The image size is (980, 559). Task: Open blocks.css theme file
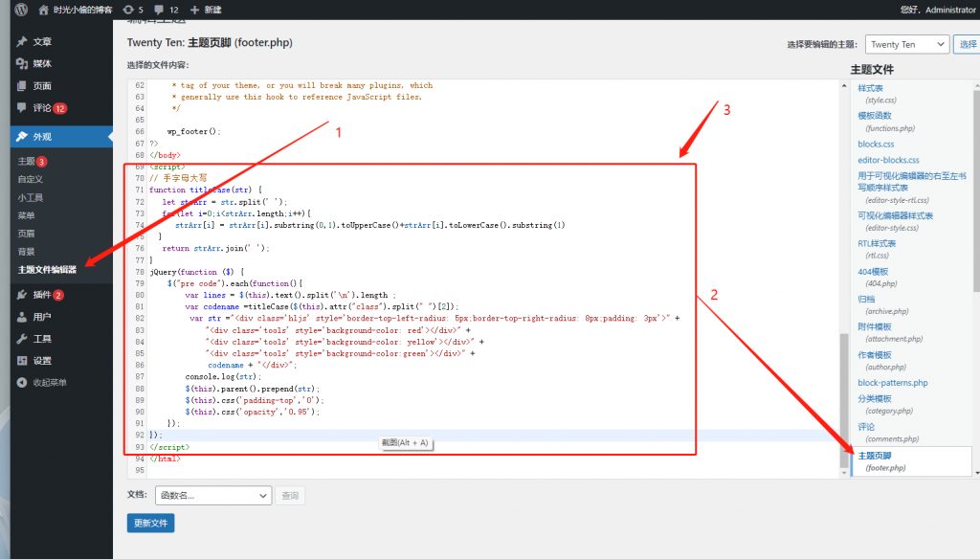pyautogui.click(x=876, y=144)
